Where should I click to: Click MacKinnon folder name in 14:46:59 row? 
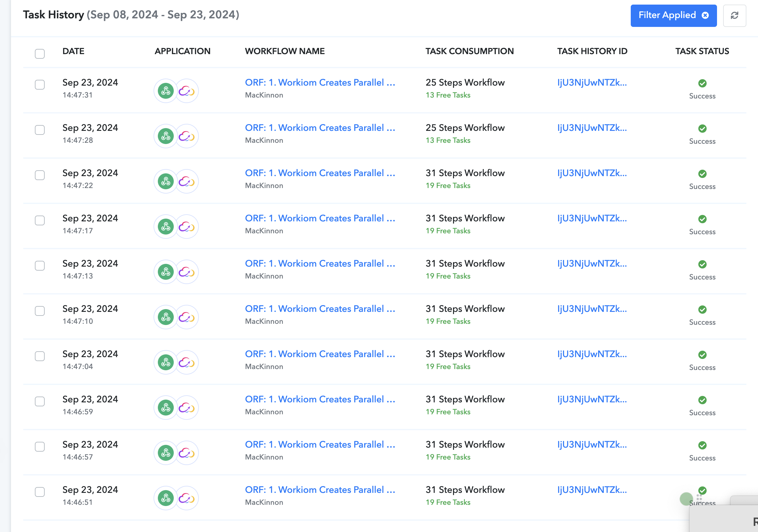(x=264, y=412)
